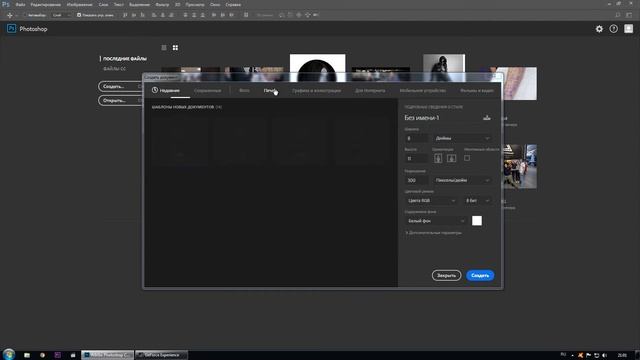Click the Windows Start button
This screenshot has height=360, width=640.
(x=9, y=354)
